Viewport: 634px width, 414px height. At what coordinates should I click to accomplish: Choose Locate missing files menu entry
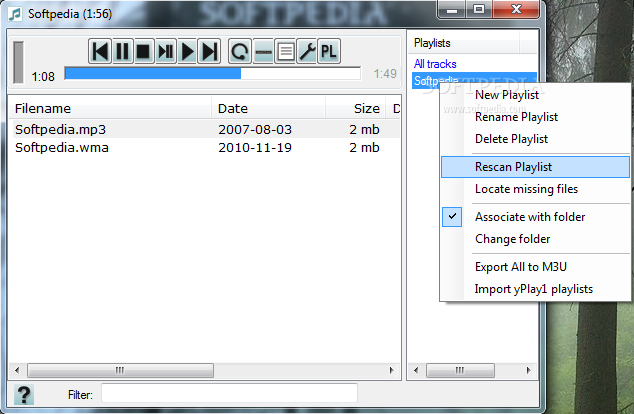pos(535,189)
